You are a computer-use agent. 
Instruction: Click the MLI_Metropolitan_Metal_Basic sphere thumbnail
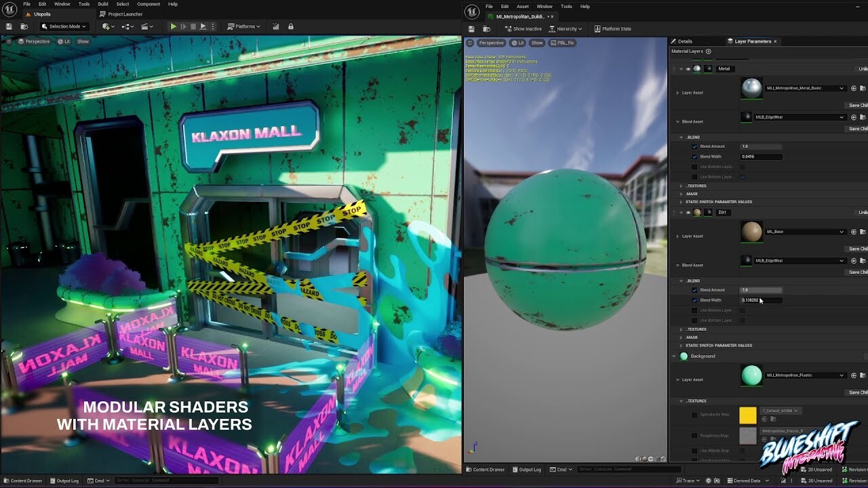point(751,88)
